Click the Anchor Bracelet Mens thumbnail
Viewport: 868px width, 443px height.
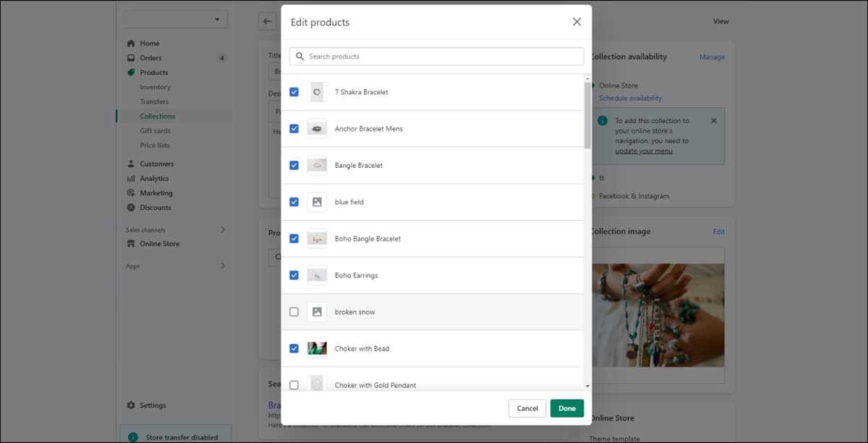317,129
